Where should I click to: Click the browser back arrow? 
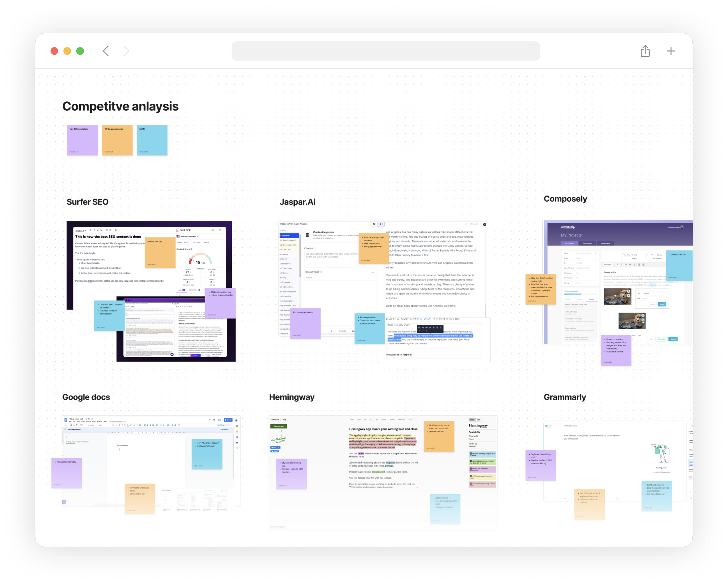[106, 51]
